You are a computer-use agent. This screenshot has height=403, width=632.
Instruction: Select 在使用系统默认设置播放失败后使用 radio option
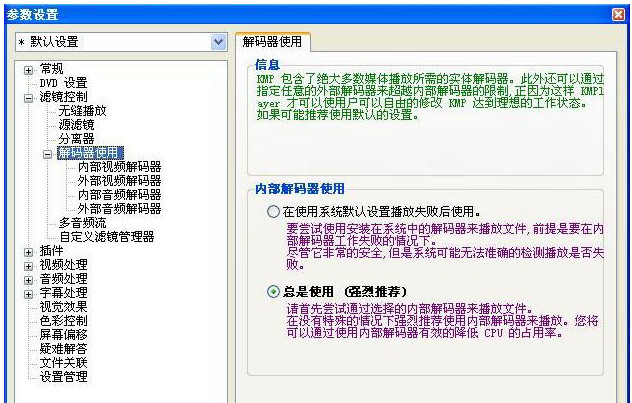tap(274, 212)
